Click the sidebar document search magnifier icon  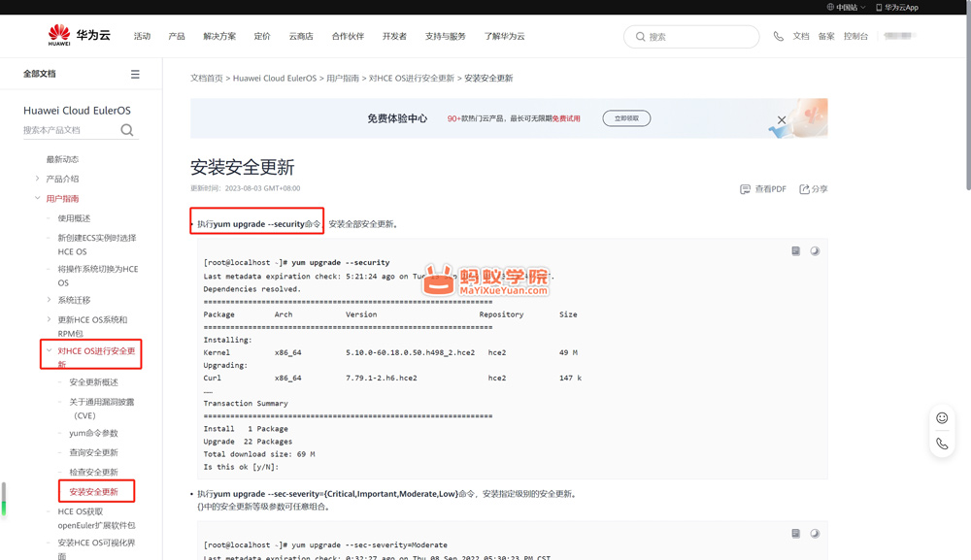pos(127,130)
